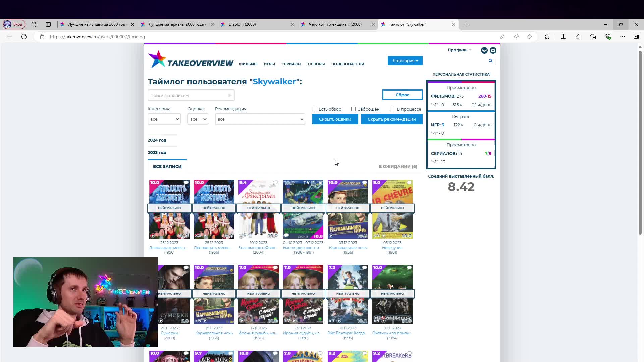The height and width of the screenshot is (362, 644).
Task: Click the site search text field
Action: pyautogui.click(x=455, y=61)
